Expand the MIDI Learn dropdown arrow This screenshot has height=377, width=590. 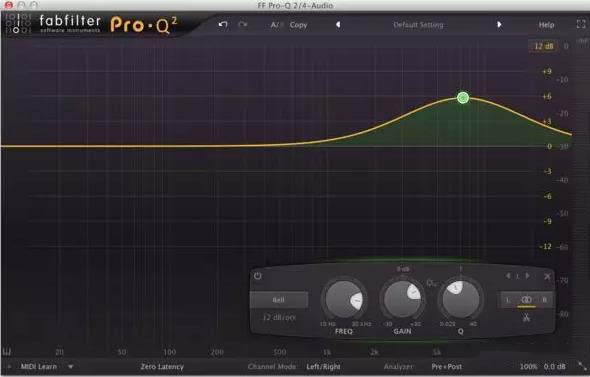coord(70,366)
